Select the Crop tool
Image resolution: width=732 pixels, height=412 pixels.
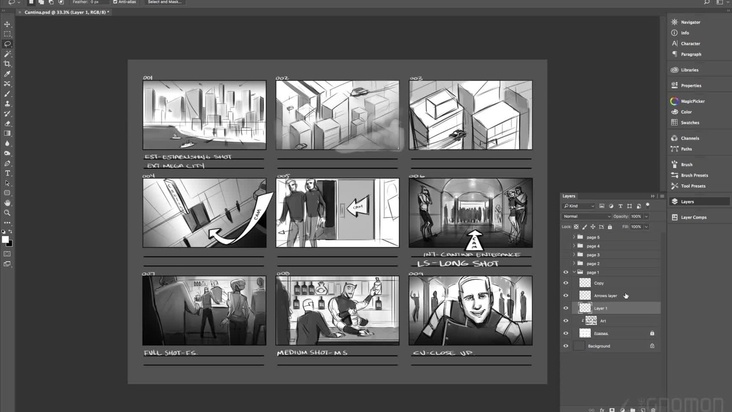tap(7, 64)
